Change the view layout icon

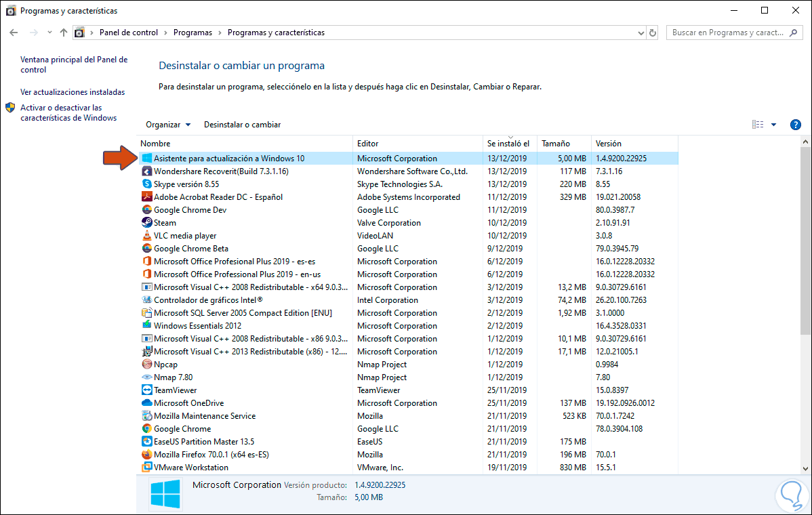tap(758, 125)
